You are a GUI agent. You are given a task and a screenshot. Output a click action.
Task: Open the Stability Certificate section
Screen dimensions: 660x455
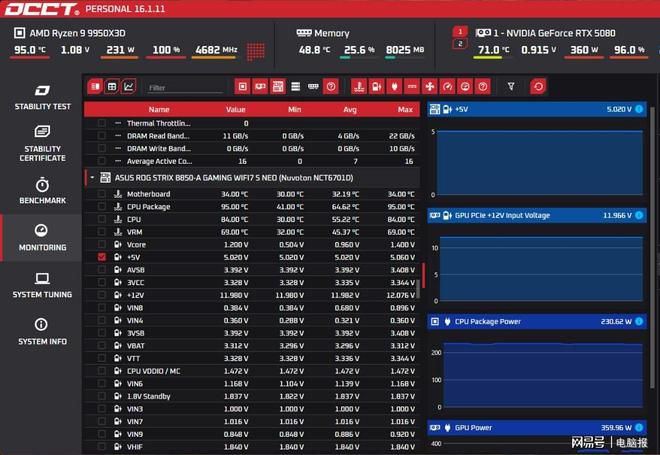(x=42, y=144)
